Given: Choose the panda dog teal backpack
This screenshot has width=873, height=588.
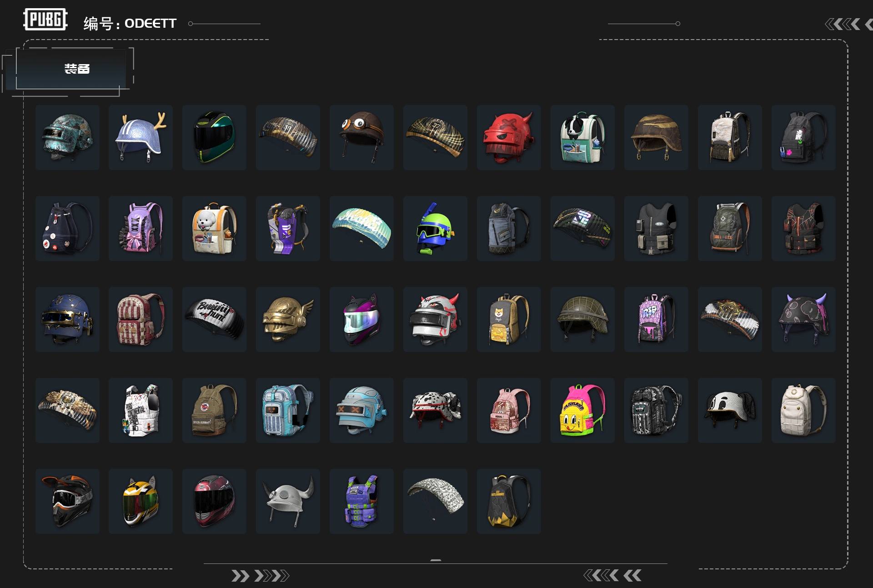Looking at the screenshot, I should 582,137.
